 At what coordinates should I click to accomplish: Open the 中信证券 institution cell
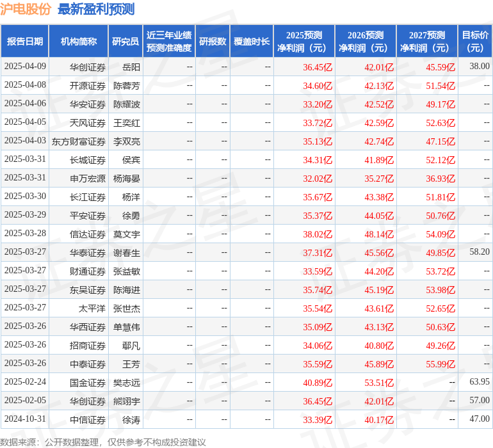88,420
